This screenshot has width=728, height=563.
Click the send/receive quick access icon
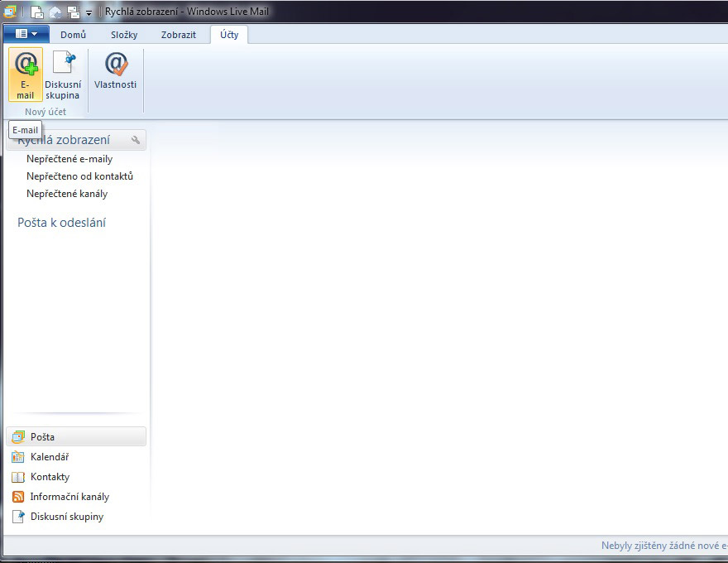pos(73,12)
